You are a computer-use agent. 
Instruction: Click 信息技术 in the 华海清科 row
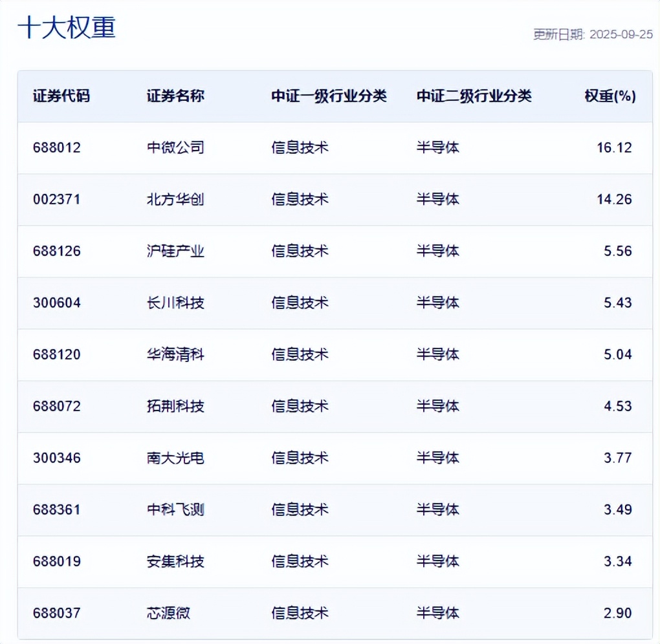[x=300, y=354]
